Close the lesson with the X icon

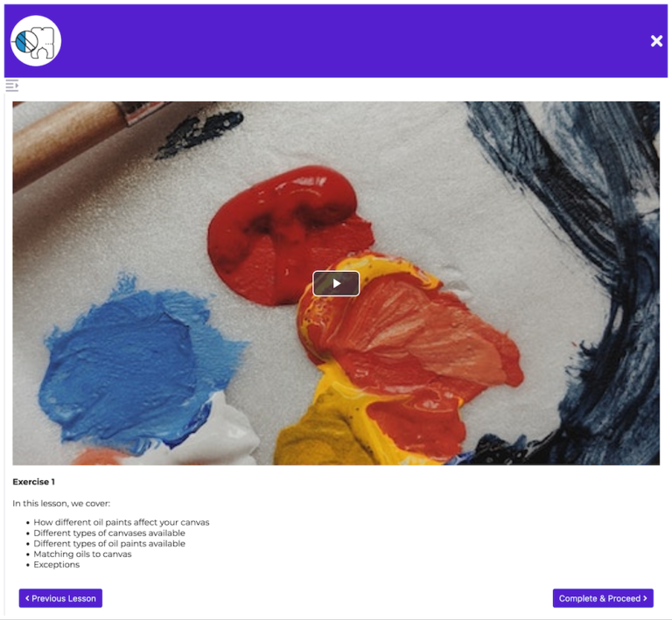point(656,41)
